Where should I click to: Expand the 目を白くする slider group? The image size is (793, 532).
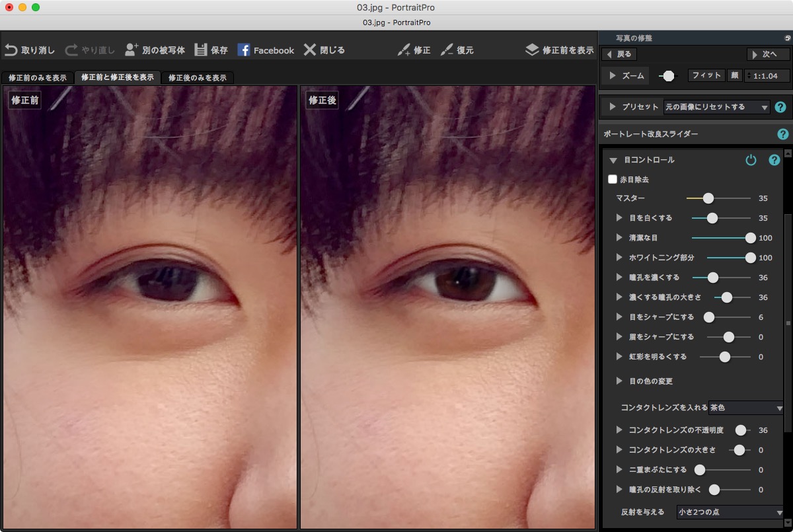pyautogui.click(x=619, y=217)
